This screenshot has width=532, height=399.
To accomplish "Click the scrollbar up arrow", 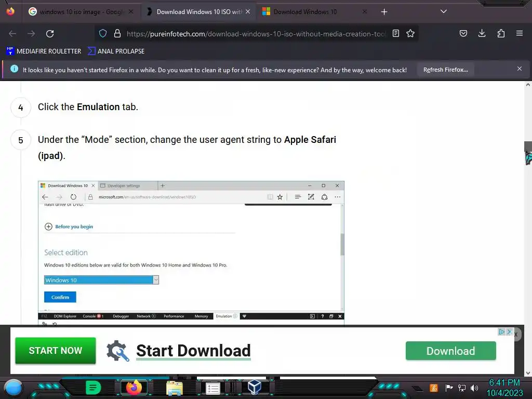I will 528,85.
